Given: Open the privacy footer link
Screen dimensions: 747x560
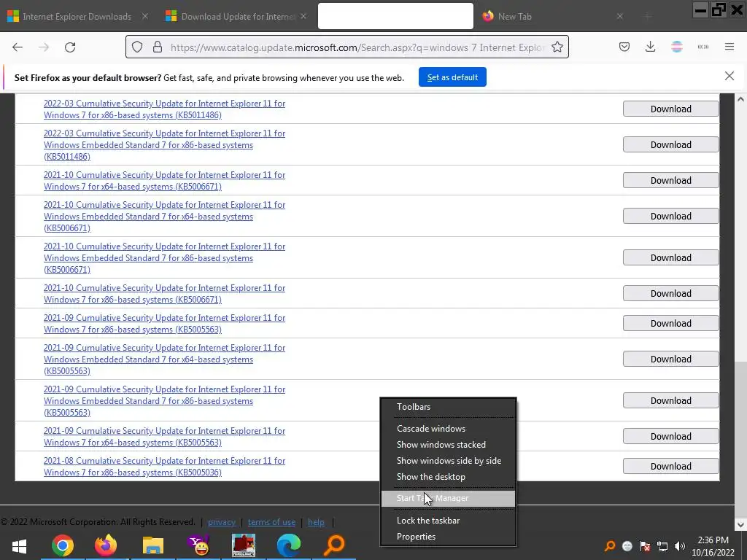Looking at the screenshot, I should [222, 522].
